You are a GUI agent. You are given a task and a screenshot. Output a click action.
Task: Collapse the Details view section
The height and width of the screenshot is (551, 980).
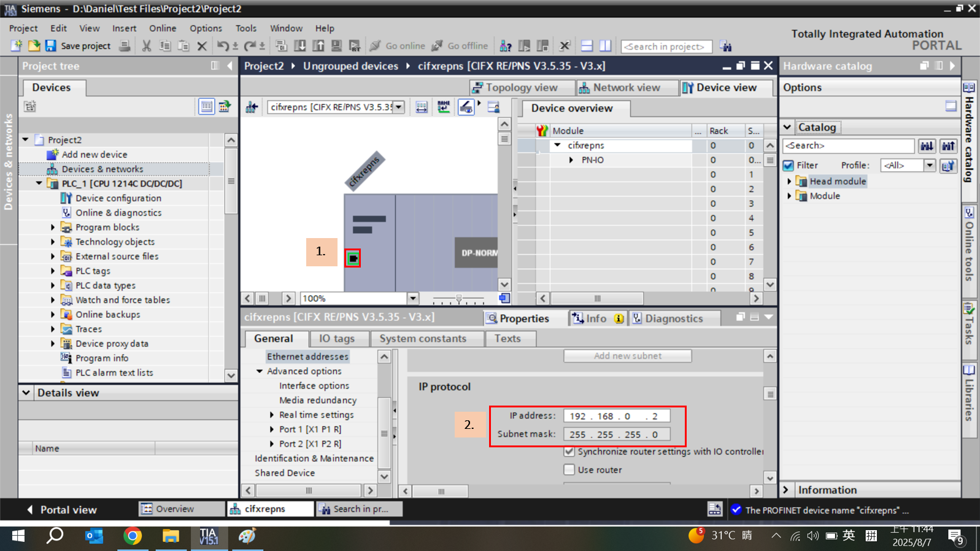(x=26, y=393)
